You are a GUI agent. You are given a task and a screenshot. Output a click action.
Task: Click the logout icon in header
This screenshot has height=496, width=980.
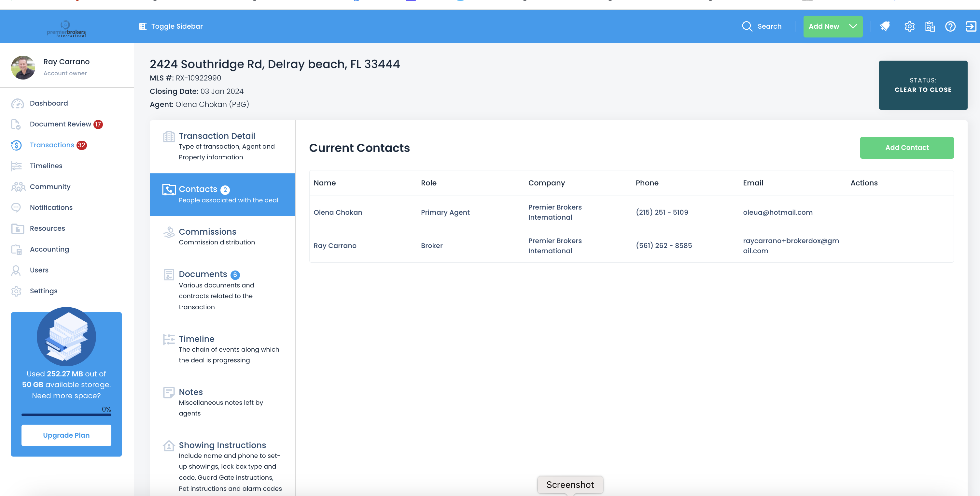(x=971, y=26)
